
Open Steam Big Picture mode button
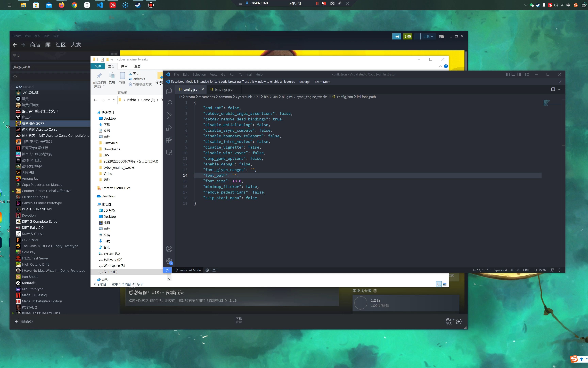tap(442, 36)
